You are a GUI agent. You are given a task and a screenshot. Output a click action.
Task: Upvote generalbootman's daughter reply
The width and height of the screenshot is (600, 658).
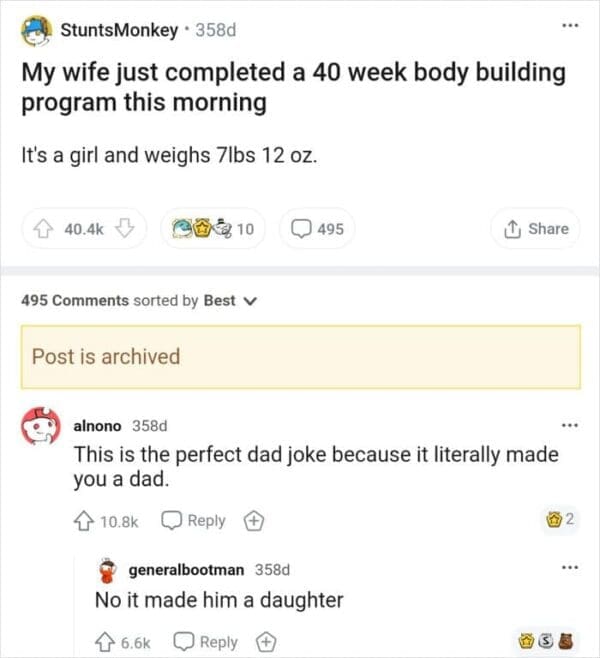(105, 642)
